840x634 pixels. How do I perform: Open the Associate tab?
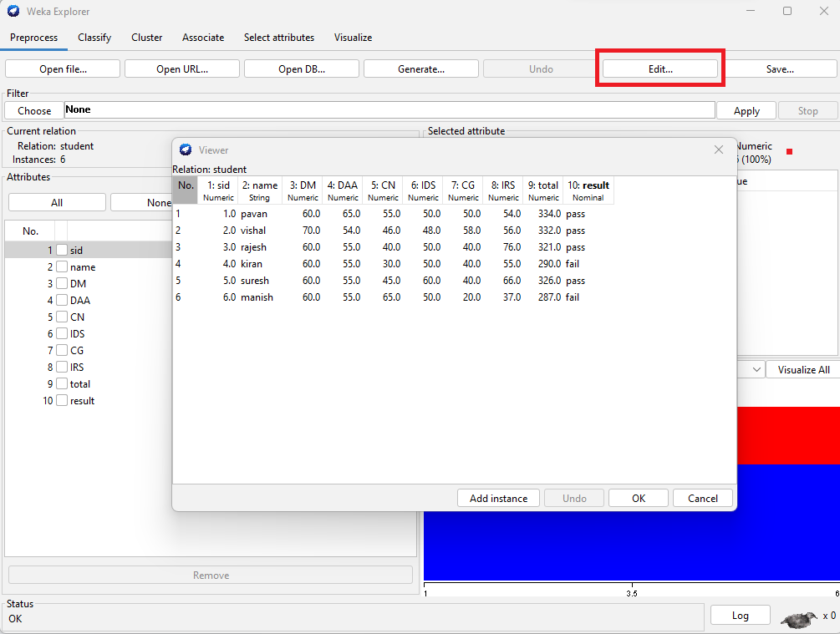[203, 38]
